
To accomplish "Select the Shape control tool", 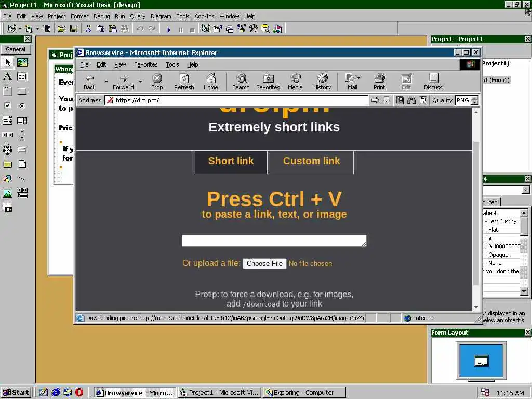I will click(7, 179).
